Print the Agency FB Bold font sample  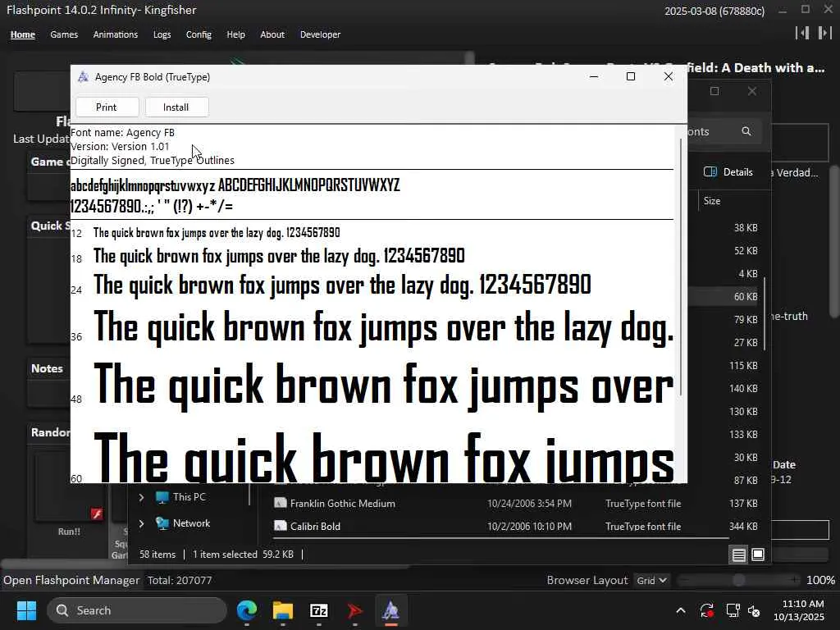(107, 107)
